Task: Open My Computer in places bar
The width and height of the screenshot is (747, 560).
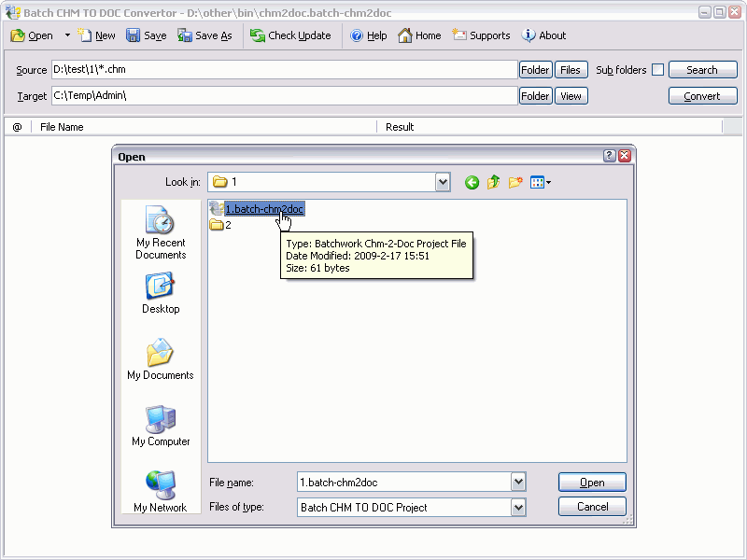Action: click(161, 426)
